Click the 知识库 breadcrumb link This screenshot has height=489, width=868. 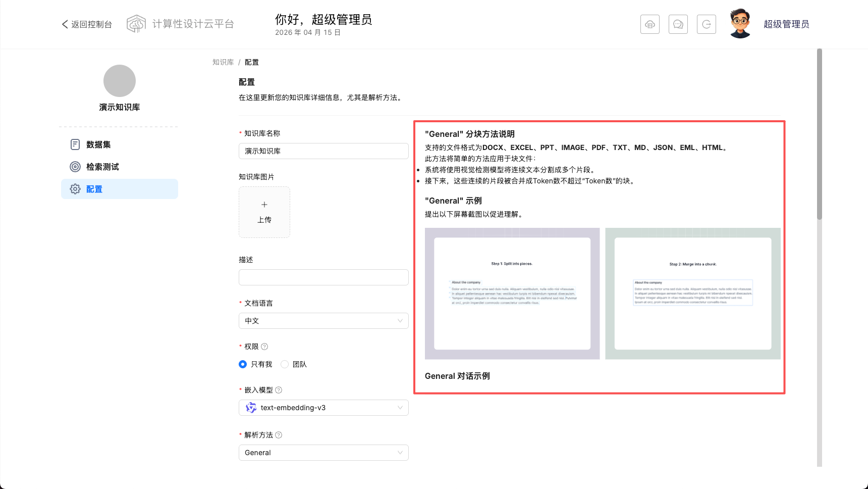pyautogui.click(x=223, y=62)
